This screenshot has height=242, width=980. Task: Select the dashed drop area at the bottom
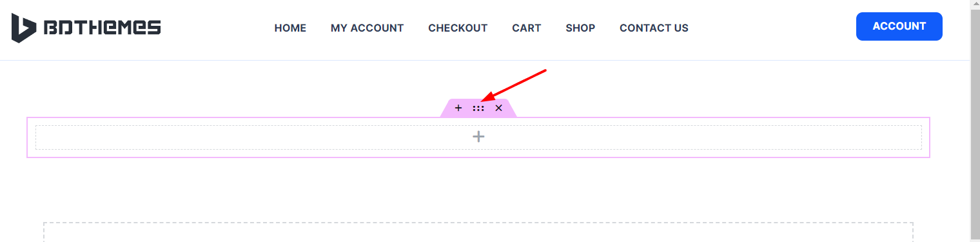(x=478, y=232)
